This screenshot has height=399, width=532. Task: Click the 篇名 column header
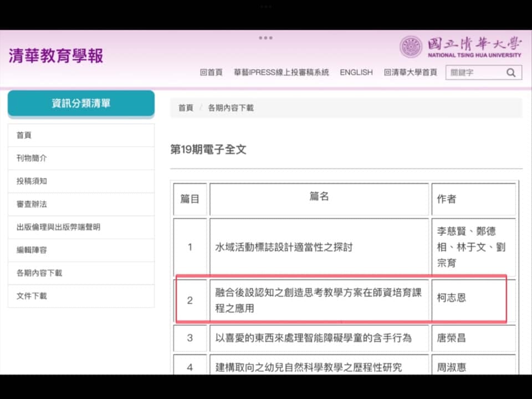(319, 199)
